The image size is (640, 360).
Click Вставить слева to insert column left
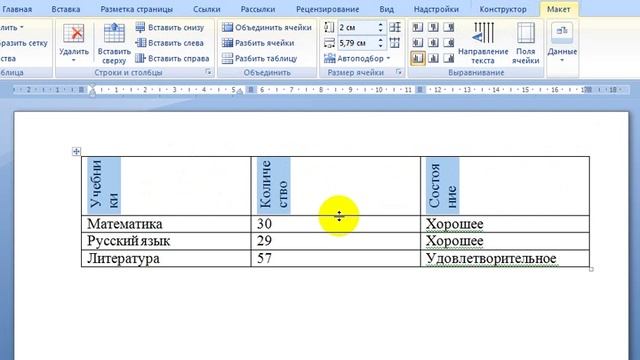(169, 43)
